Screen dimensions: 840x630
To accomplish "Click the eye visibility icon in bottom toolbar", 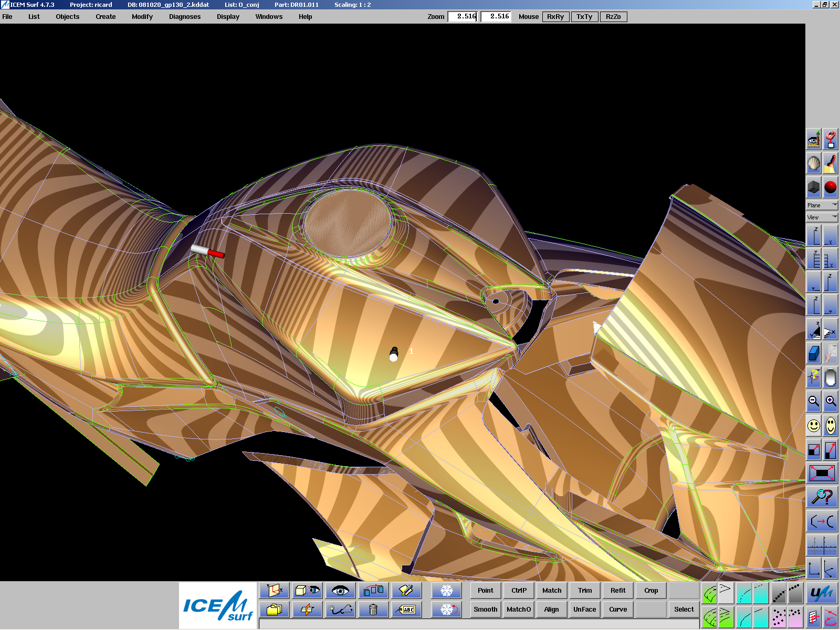I will (x=340, y=591).
